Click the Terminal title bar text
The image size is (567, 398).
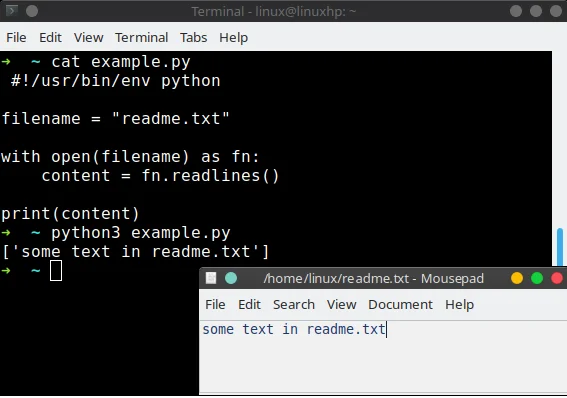pos(274,12)
